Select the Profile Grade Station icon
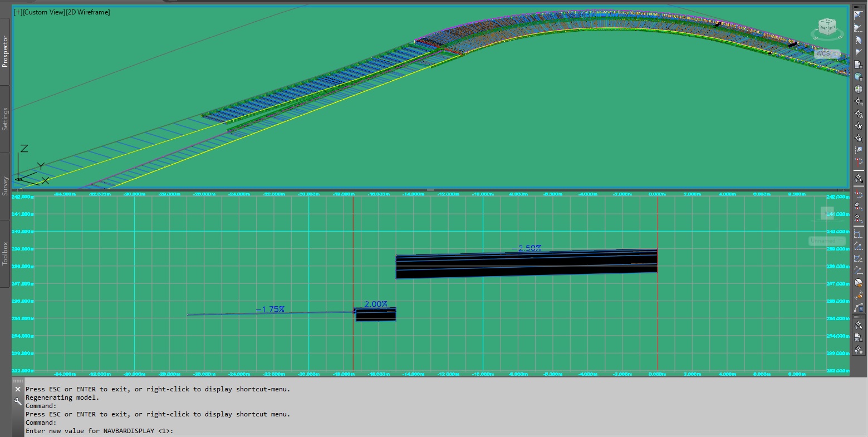 point(859,246)
